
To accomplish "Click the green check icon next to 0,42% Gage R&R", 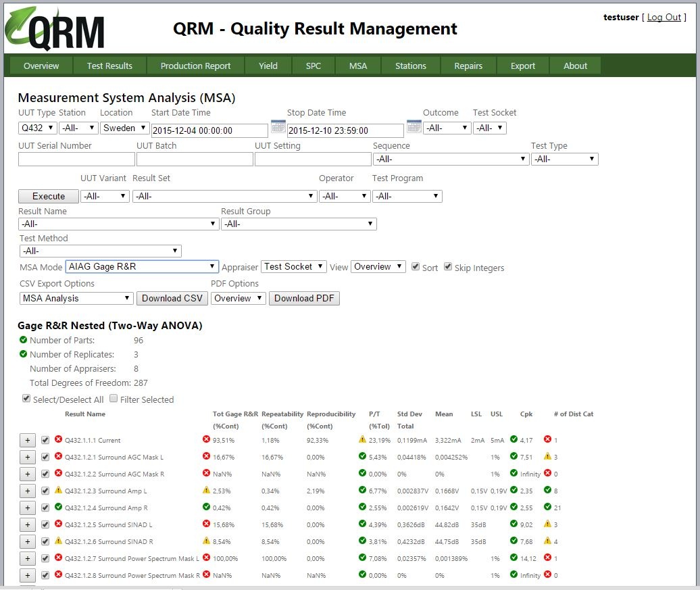I will pos(206,507).
